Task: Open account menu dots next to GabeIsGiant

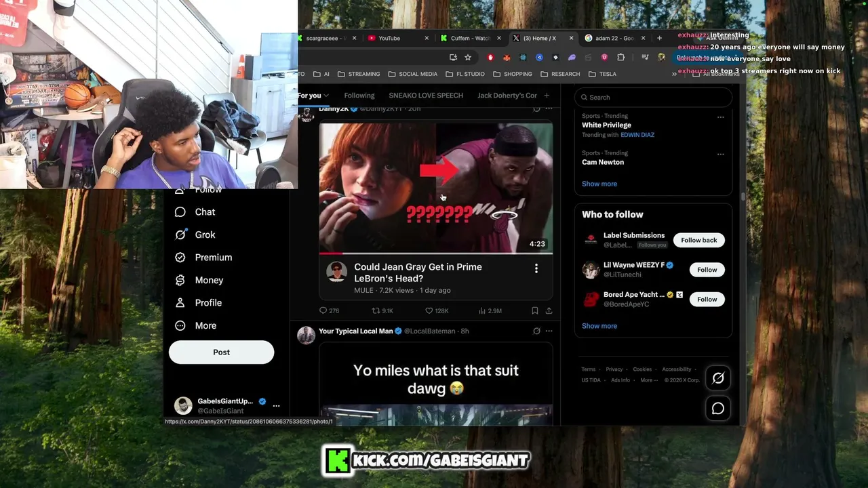Action: (x=276, y=405)
